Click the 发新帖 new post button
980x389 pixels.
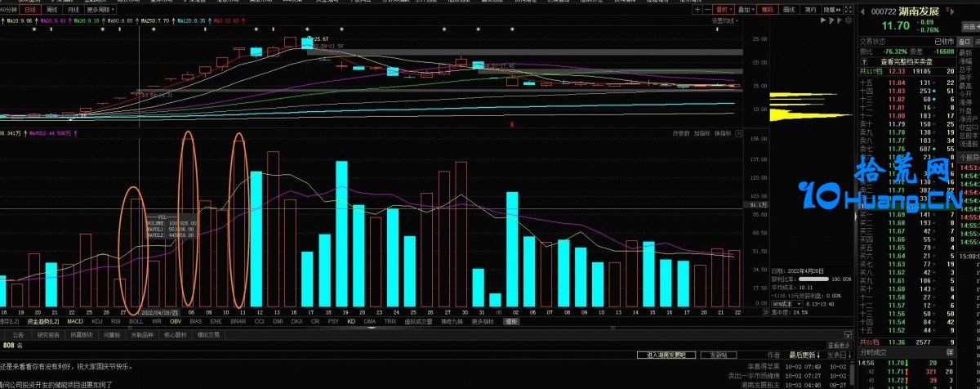(x=718, y=355)
